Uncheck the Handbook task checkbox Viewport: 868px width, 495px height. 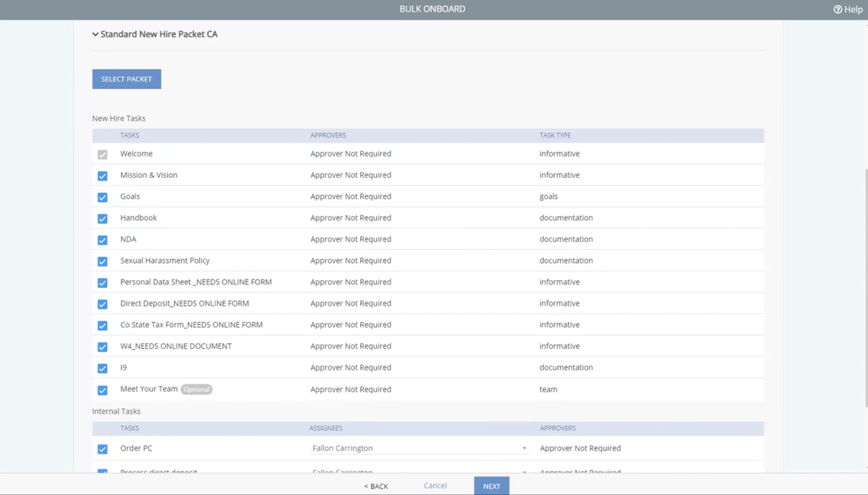point(102,219)
